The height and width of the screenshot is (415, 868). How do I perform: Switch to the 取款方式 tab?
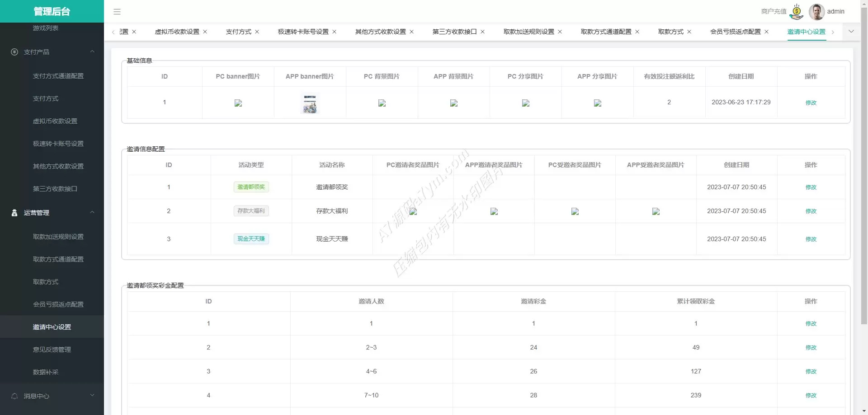click(670, 32)
